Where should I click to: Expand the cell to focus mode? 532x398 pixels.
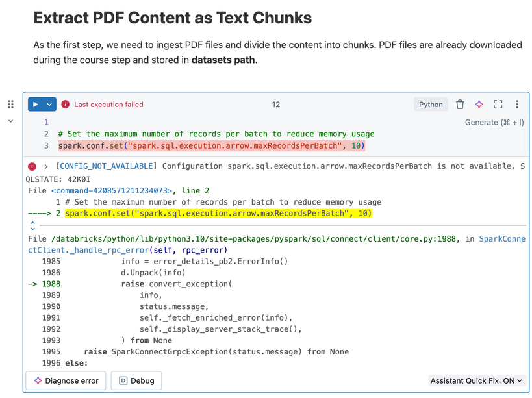pos(498,105)
